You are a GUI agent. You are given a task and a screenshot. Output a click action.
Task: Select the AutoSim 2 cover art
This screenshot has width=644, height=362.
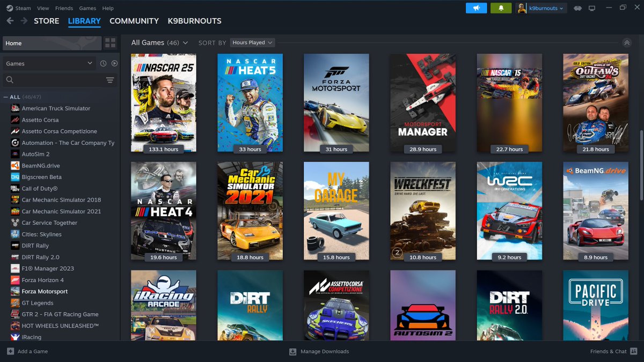click(x=423, y=305)
